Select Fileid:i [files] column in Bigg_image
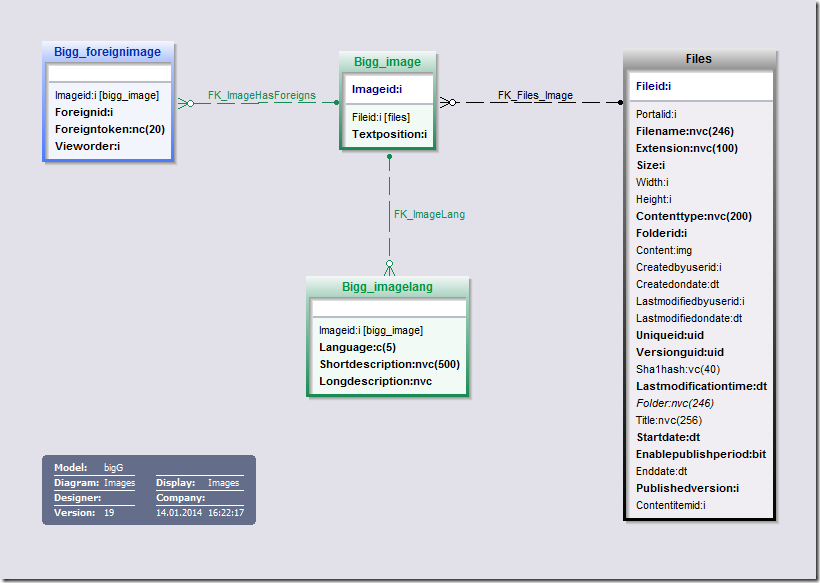This screenshot has width=820, height=583. pos(381,117)
